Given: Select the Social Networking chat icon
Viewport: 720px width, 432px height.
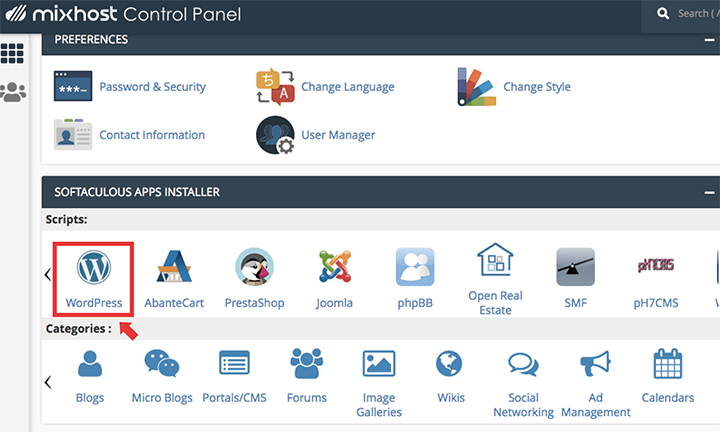Looking at the screenshot, I should [523, 364].
